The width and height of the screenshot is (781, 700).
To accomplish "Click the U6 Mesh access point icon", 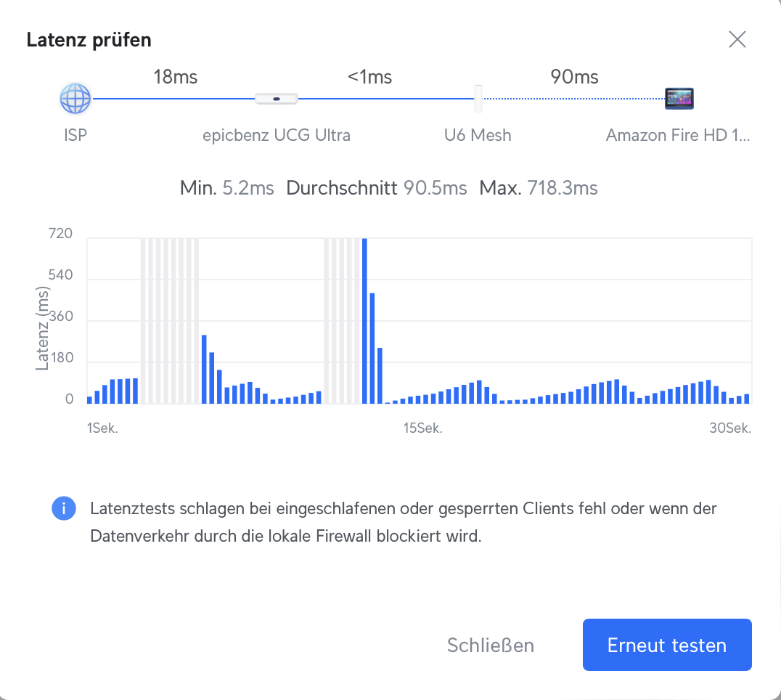I will pos(478,98).
